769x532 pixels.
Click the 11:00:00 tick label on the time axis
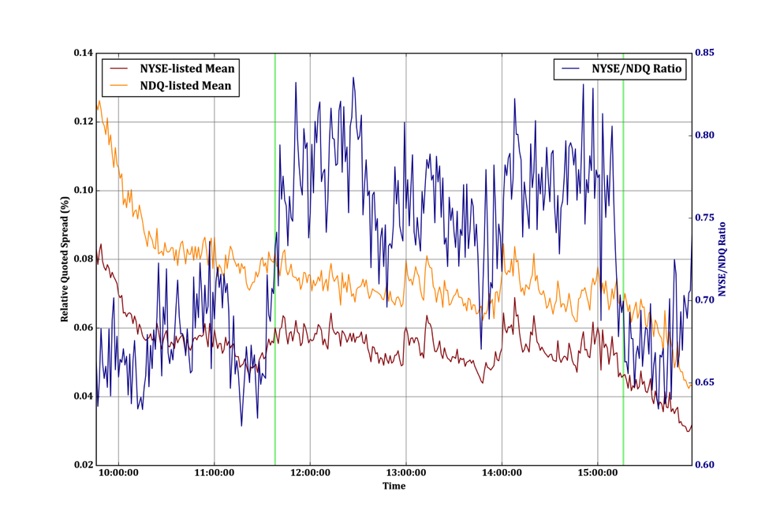[x=215, y=474]
